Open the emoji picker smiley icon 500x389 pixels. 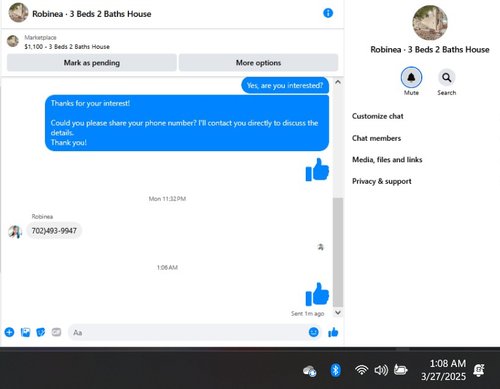point(313,332)
